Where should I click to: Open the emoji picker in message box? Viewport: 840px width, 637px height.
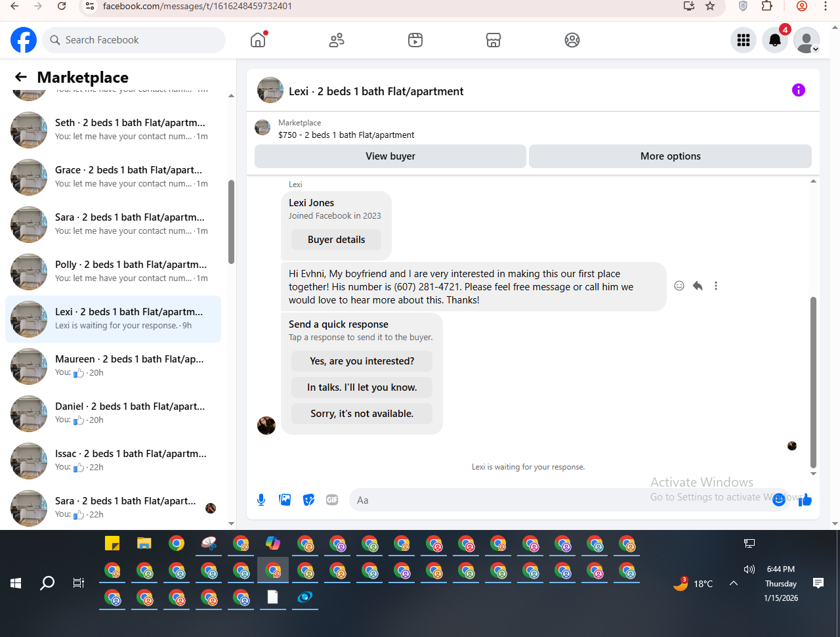point(779,500)
